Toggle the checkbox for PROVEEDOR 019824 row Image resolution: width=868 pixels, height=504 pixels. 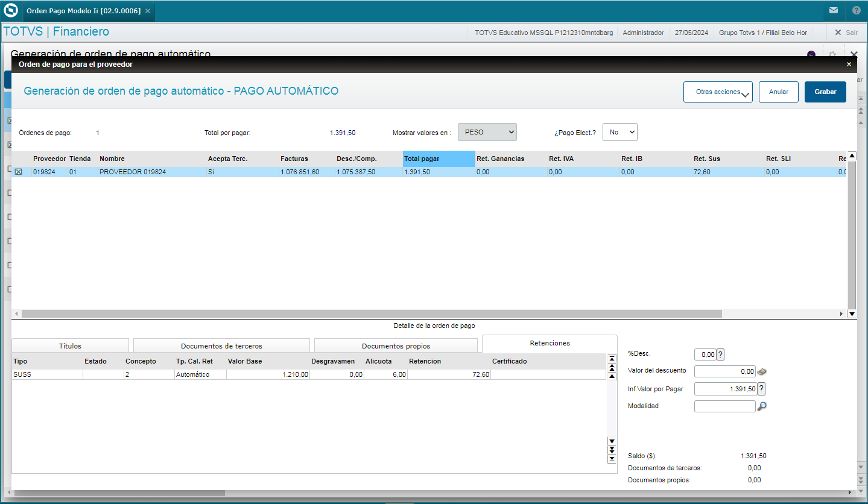(18, 172)
